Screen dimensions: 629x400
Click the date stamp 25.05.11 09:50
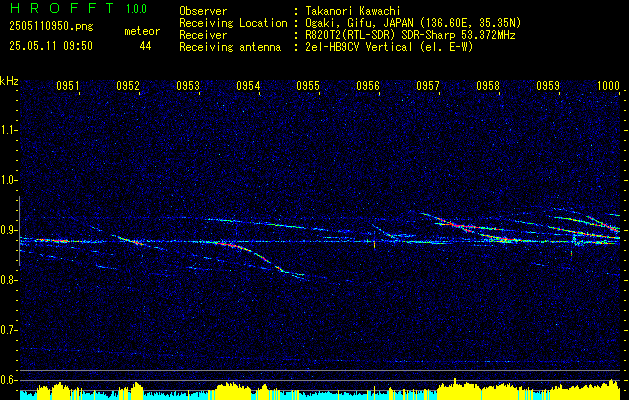point(51,46)
